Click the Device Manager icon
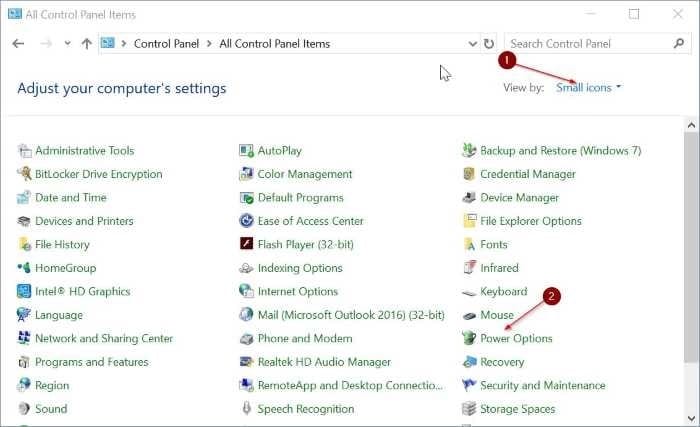This screenshot has width=700, height=427. (469, 197)
